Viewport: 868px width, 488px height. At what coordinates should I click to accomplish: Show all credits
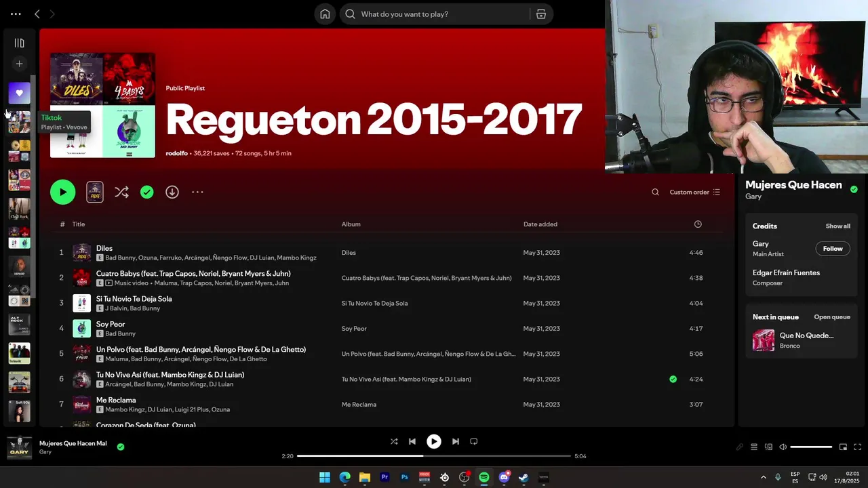coord(837,226)
